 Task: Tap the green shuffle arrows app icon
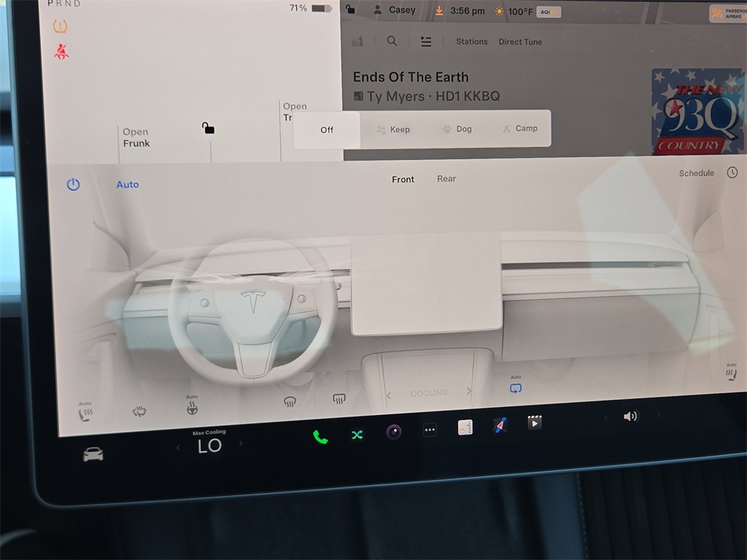[357, 435]
